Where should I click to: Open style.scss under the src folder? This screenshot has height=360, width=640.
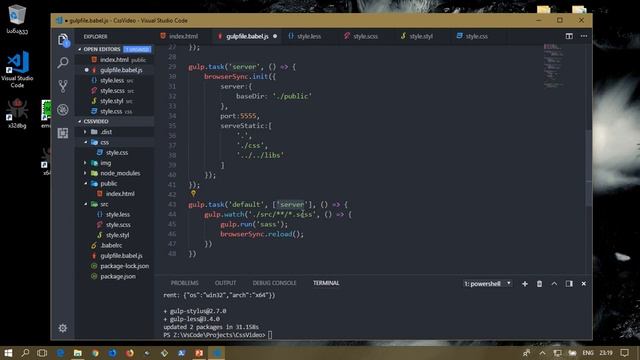(118, 225)
